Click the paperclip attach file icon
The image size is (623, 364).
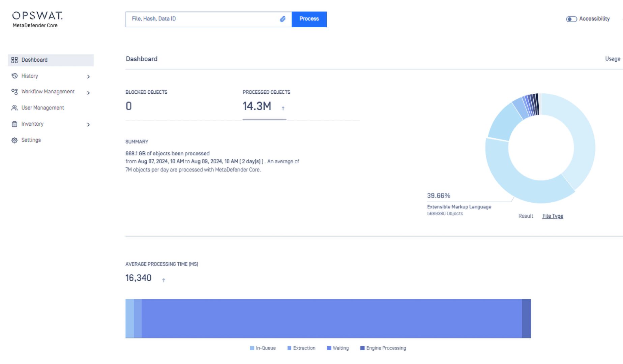[x=283, y=19]
